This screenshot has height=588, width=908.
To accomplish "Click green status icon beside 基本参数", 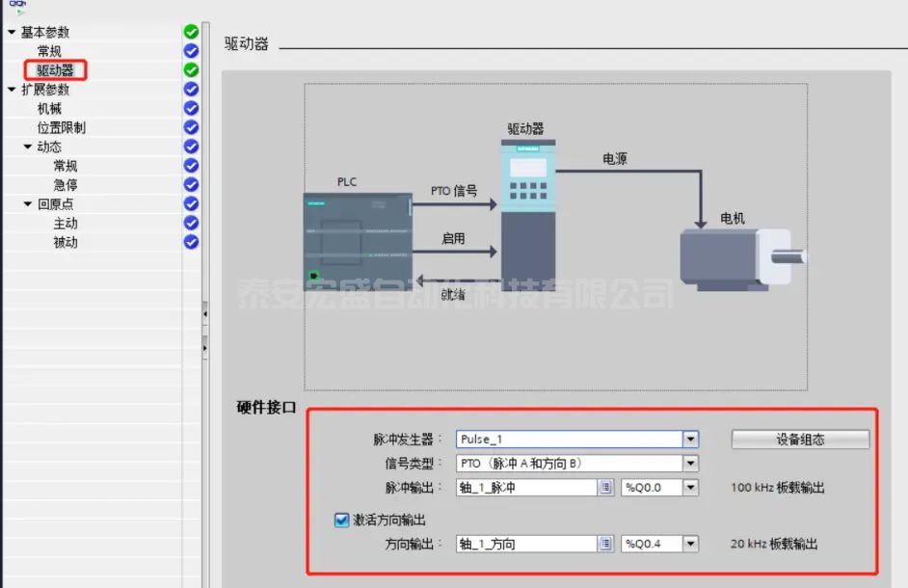I will click(191, 32).
